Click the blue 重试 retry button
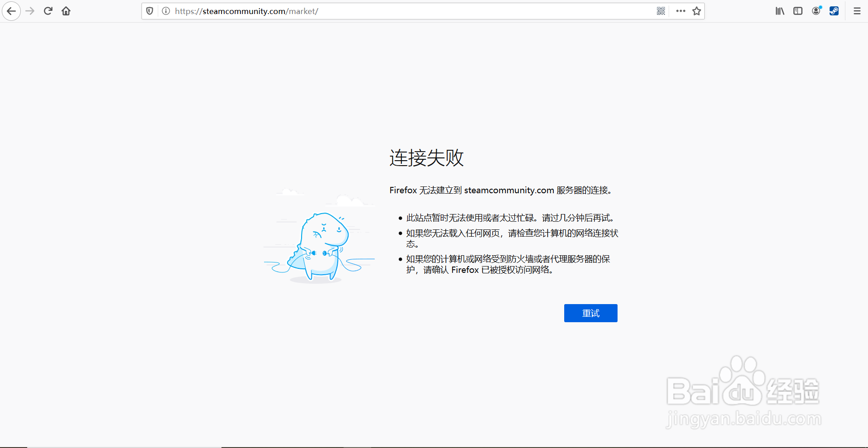Image resolution: width=868 pixels, height=448 pixels. pyautogui.click(x=590, y=313)
